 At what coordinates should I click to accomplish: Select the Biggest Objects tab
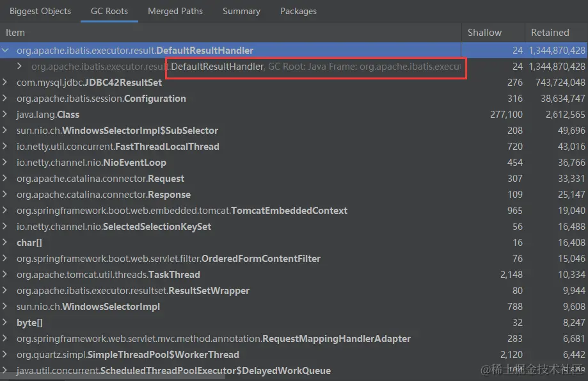[40, 11]
